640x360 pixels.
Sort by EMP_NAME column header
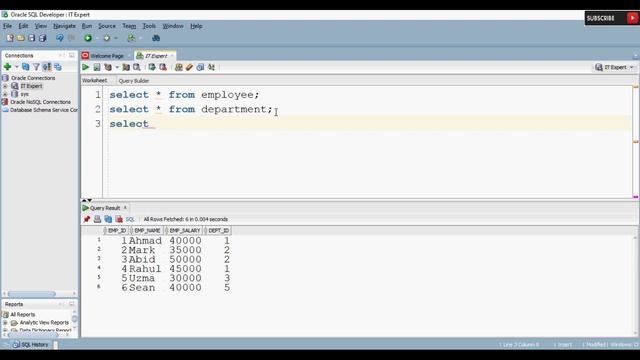pos(147,231)
